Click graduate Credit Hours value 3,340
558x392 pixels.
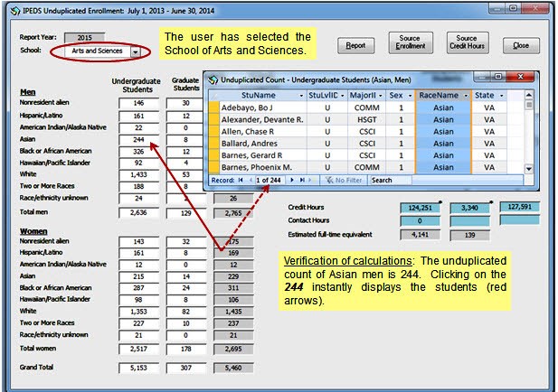pos(469,208)
